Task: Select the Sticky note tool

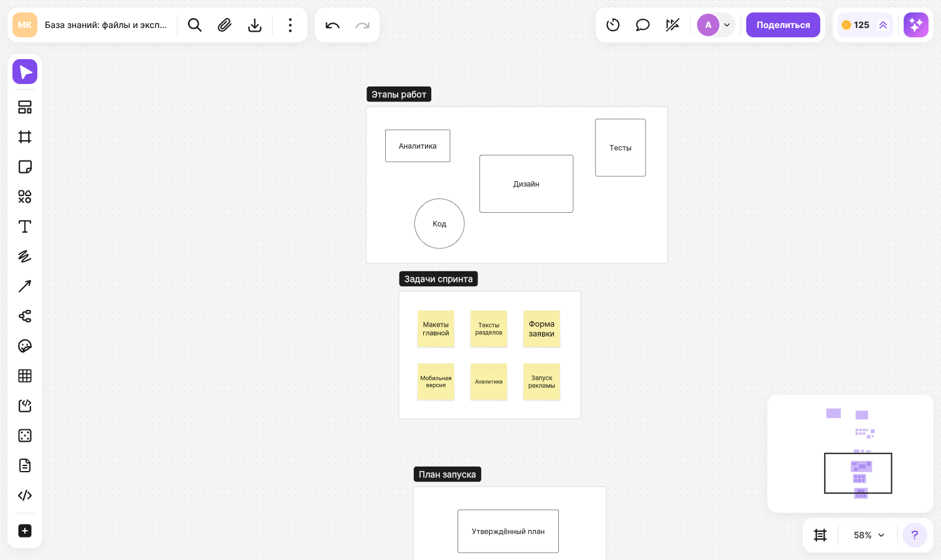Action: (x=25, y=167)
